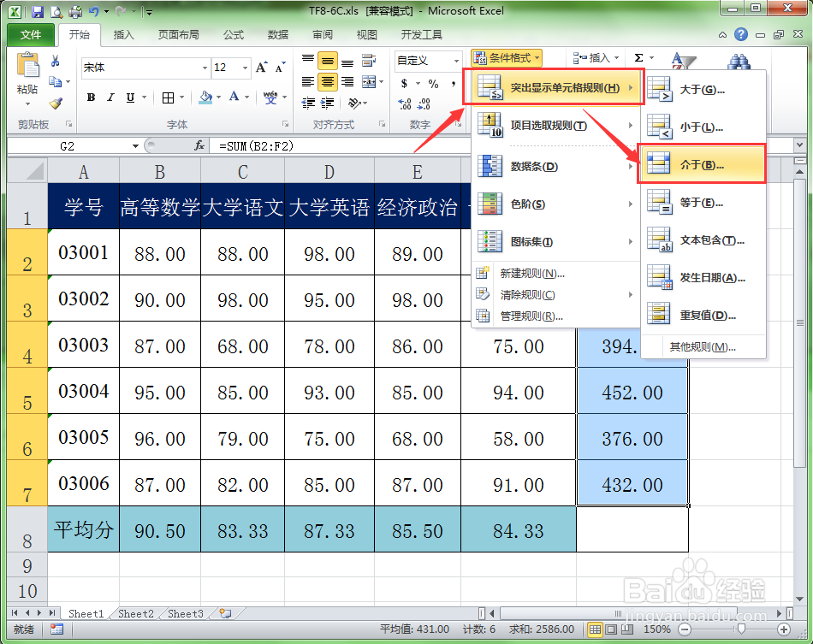Click the Print Preview icon in quick access toolbar

coord(56,11)
